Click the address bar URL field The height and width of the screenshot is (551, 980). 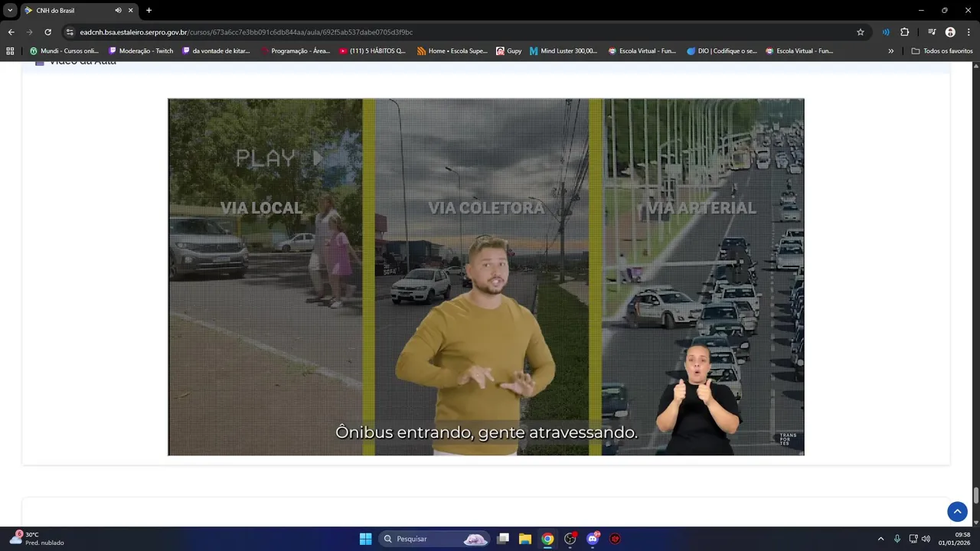[459, 32]
